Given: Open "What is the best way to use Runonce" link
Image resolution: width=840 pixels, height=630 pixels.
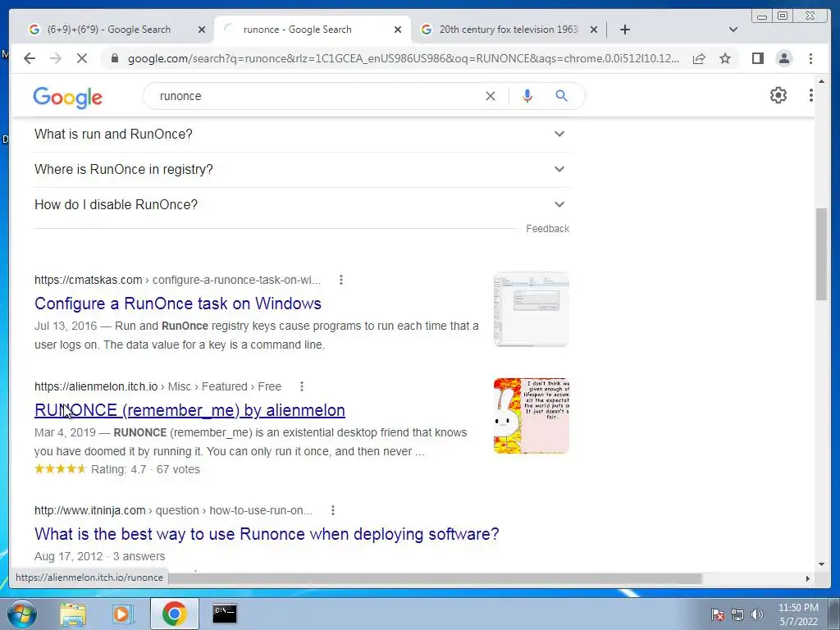Looking at the screenshot, I should [x=267, y=533].
